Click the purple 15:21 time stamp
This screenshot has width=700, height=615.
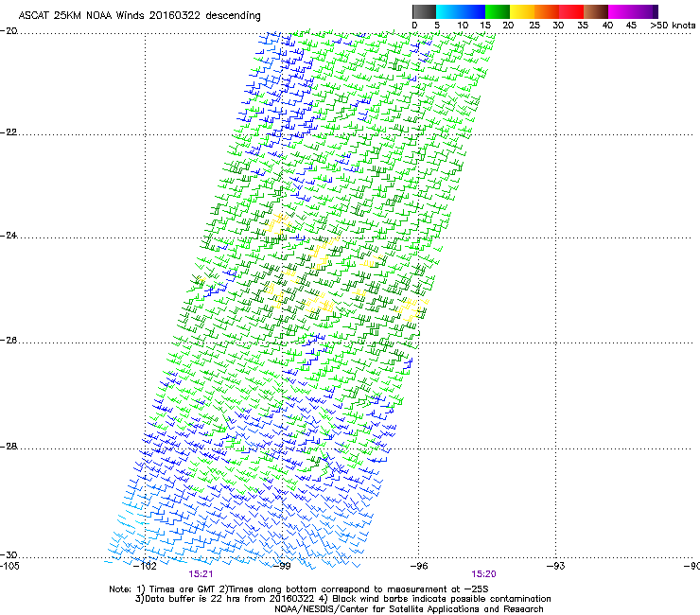201,574
